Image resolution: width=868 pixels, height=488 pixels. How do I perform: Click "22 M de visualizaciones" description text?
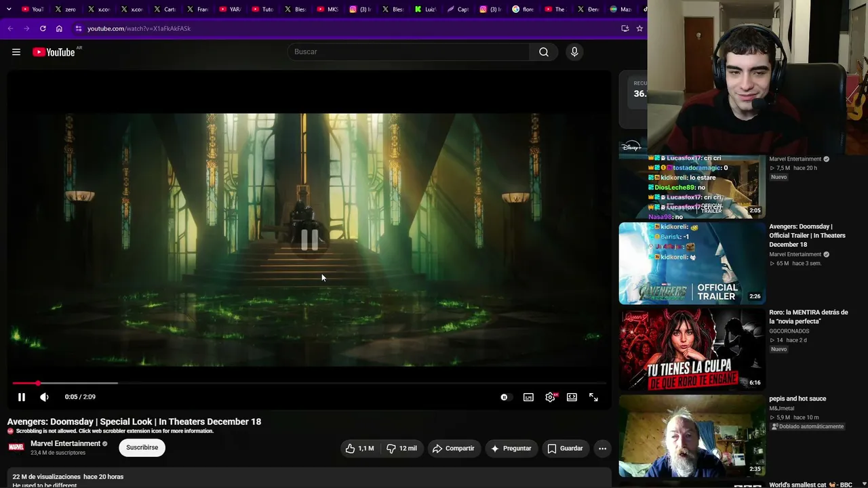[46, 476]
